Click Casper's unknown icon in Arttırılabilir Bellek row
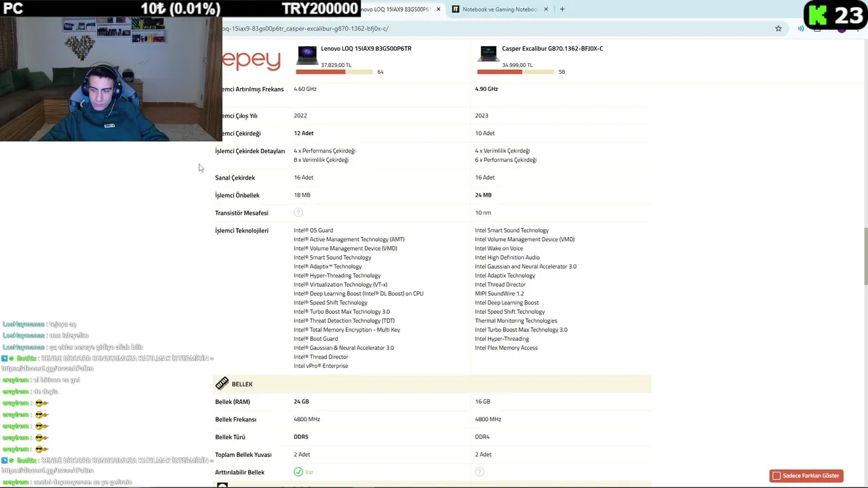The height and width of the screenshot is (488, 868). 479,472
